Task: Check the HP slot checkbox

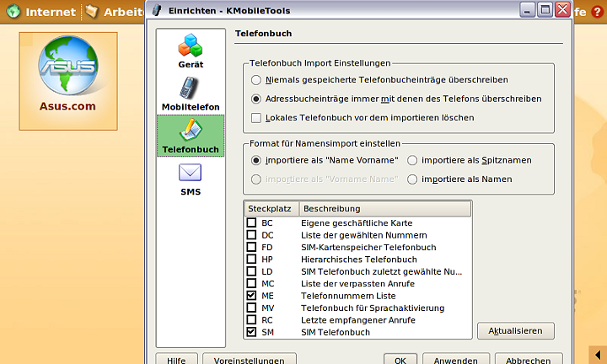Action: coord(251,260)
